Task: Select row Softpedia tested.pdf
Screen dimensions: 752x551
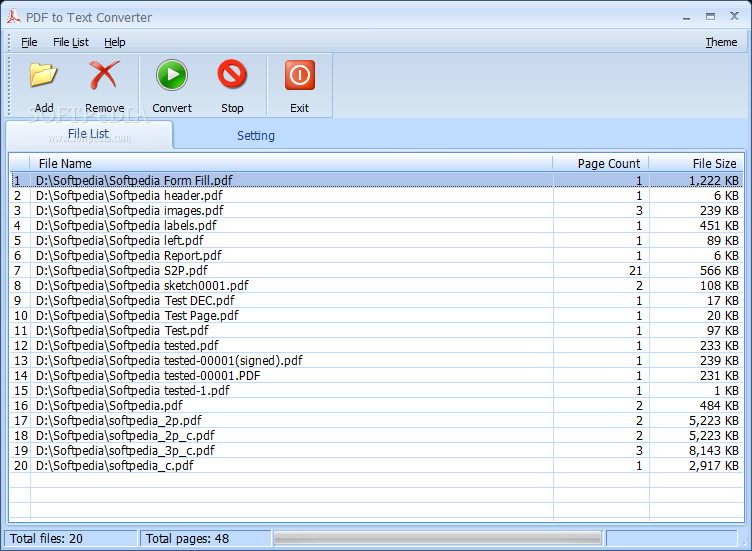Action: (x=376, y=345)
